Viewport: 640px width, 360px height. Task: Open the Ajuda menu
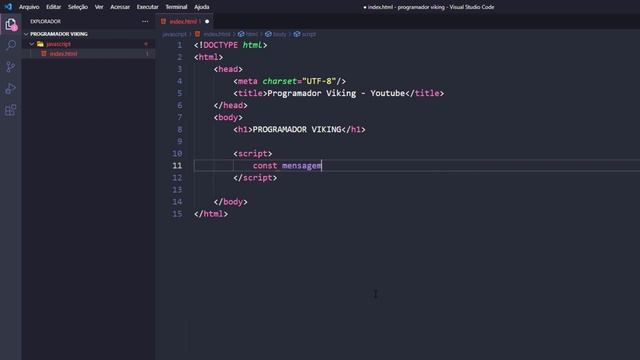click(x=202, y=7)
